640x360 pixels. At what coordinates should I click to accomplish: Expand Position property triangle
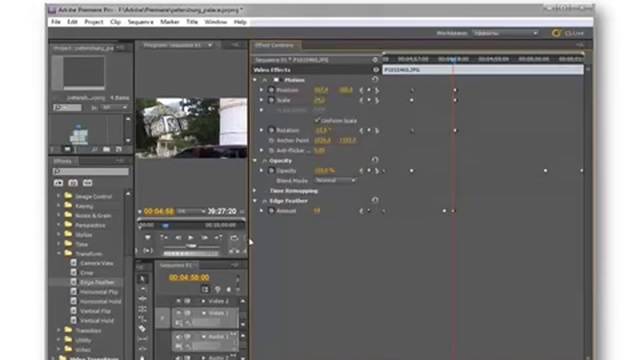(261, 90)
